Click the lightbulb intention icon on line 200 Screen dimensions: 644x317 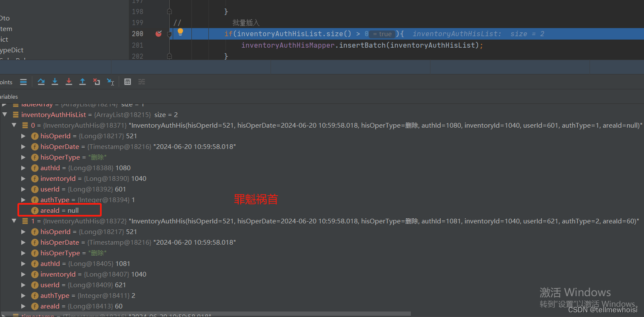[x=180, y=34]
